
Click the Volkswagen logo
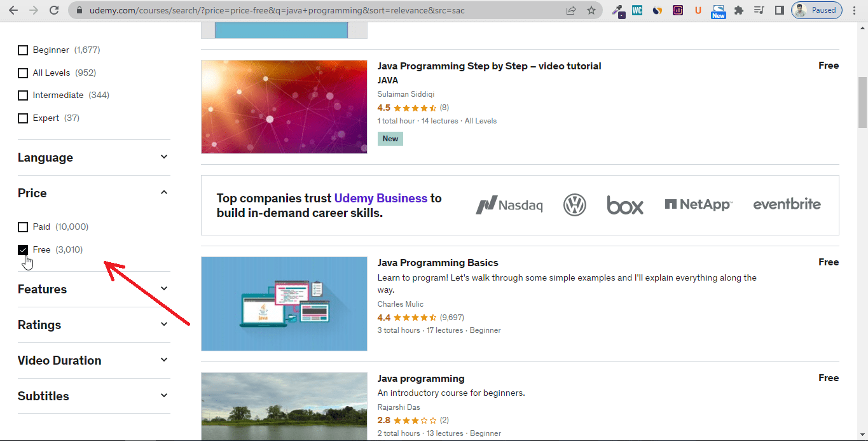point(575,205)
